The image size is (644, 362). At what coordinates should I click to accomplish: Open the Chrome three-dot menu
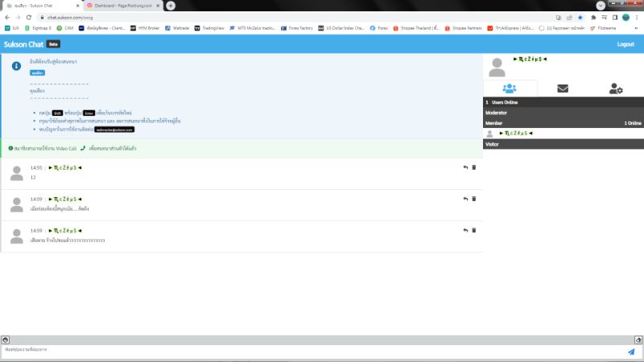(x=637, y=18)
